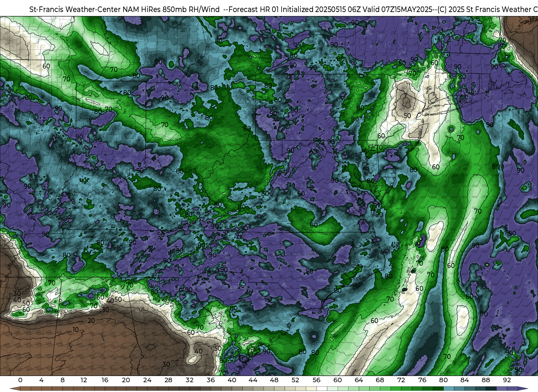Click the "76" color scale label
Viewport: 538px width, 392px height.
point(422,380)
